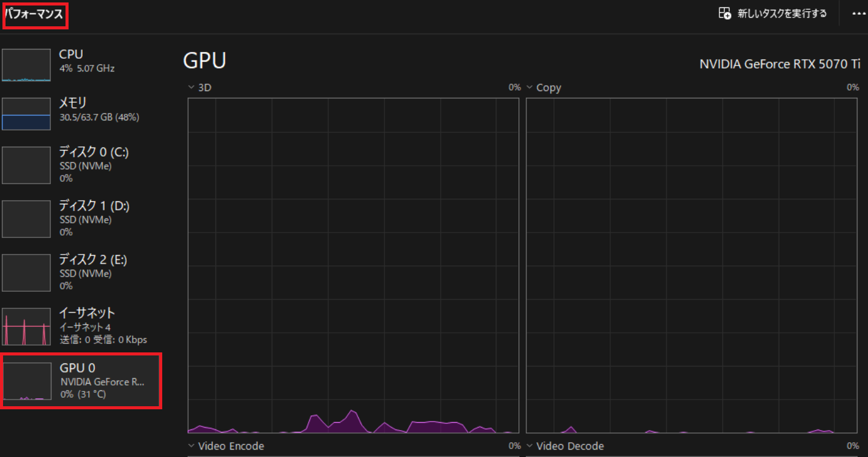Open the three-dot more options menu
This screenshot has height=457, width=868.
(859, 13)
